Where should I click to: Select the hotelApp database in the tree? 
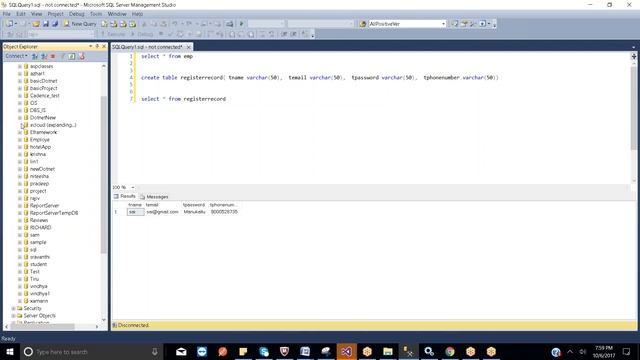(x=40, y=147)
